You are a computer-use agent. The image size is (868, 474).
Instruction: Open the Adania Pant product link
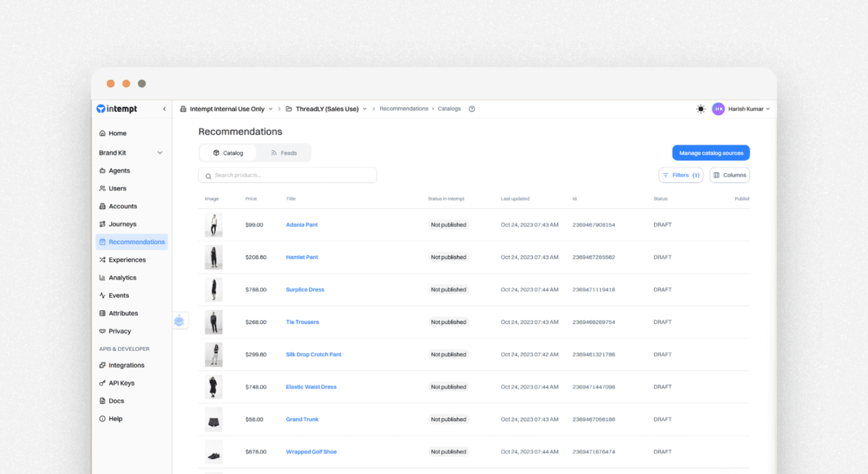pos(302,225)
